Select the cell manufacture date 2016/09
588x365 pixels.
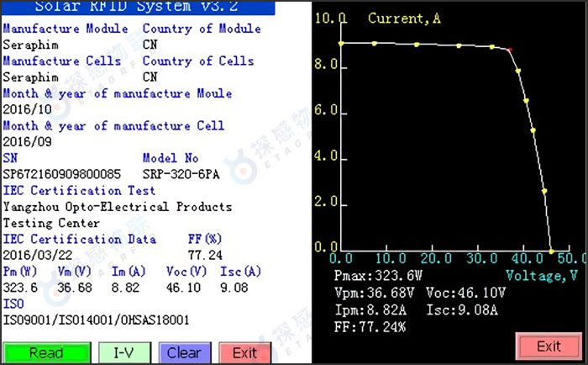tap(28, 141)
